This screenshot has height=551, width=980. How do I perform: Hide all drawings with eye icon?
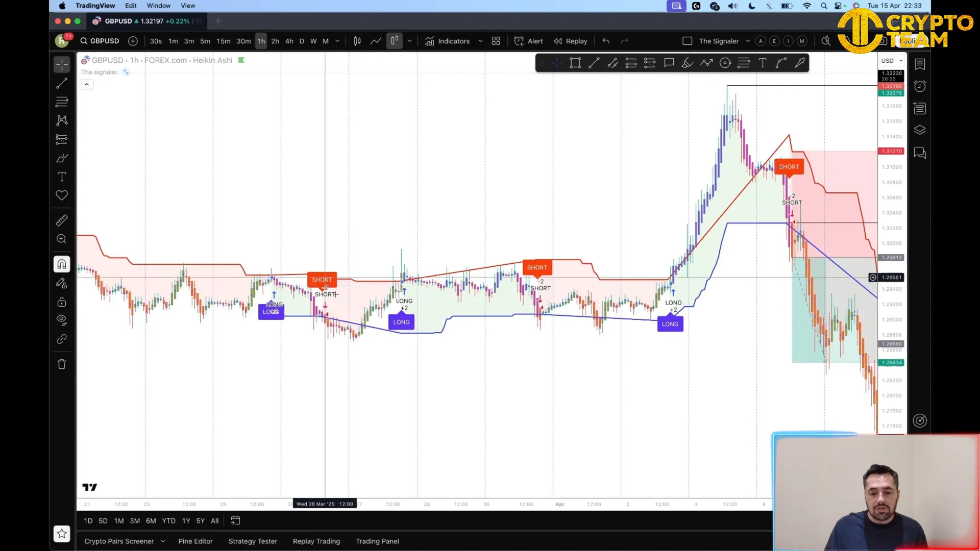(62, 320)
